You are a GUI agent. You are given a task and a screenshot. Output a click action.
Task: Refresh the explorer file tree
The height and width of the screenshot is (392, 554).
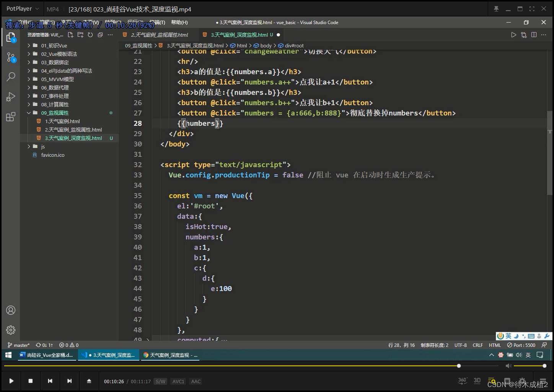tap(90, 35)
